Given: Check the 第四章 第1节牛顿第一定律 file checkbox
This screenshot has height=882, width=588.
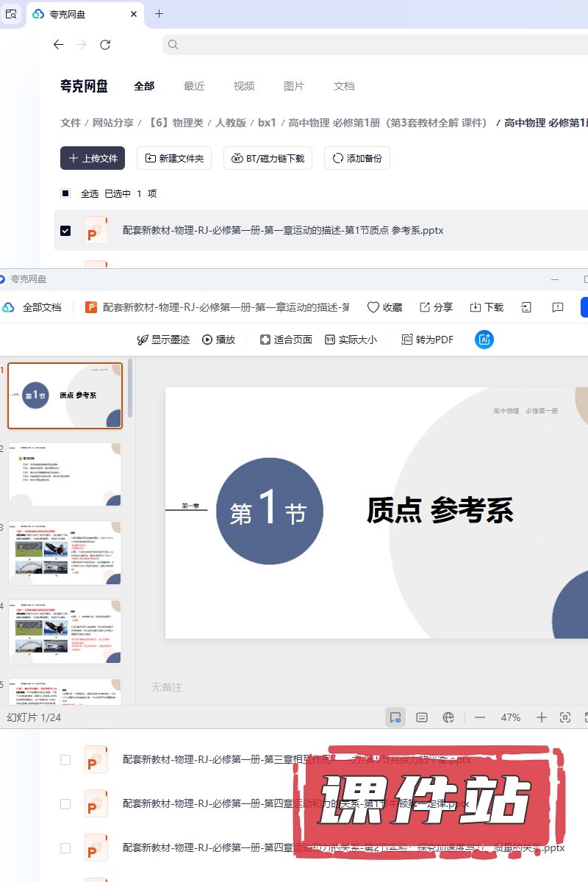Looking at the screenshot, I should 65,804.
